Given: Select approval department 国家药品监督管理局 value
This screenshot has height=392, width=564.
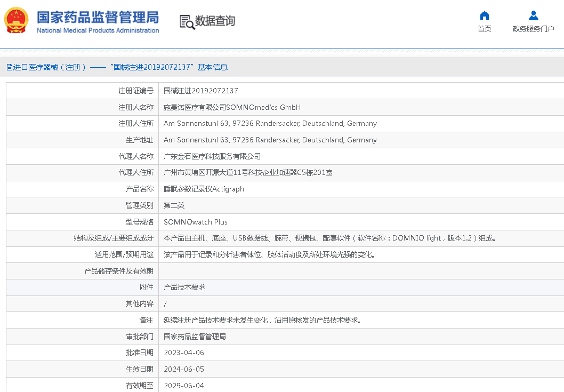Looking at the screenshot, I should coord(195,337).
